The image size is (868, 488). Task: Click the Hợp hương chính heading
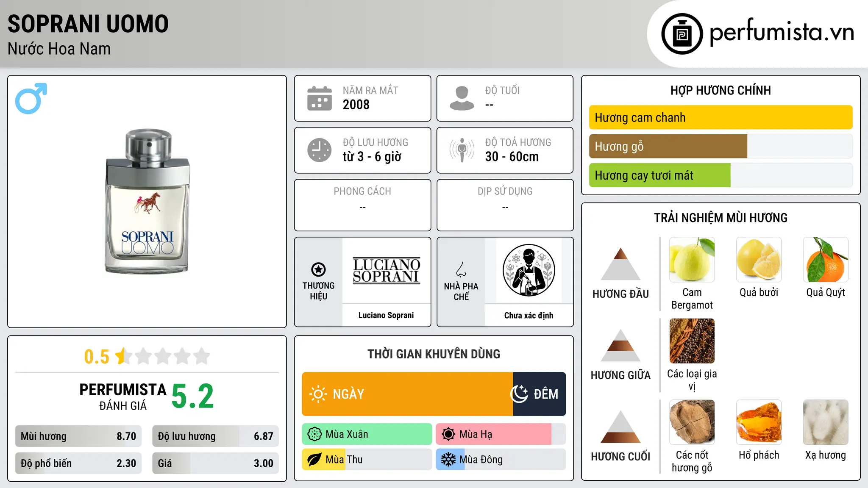coord(721,90)
